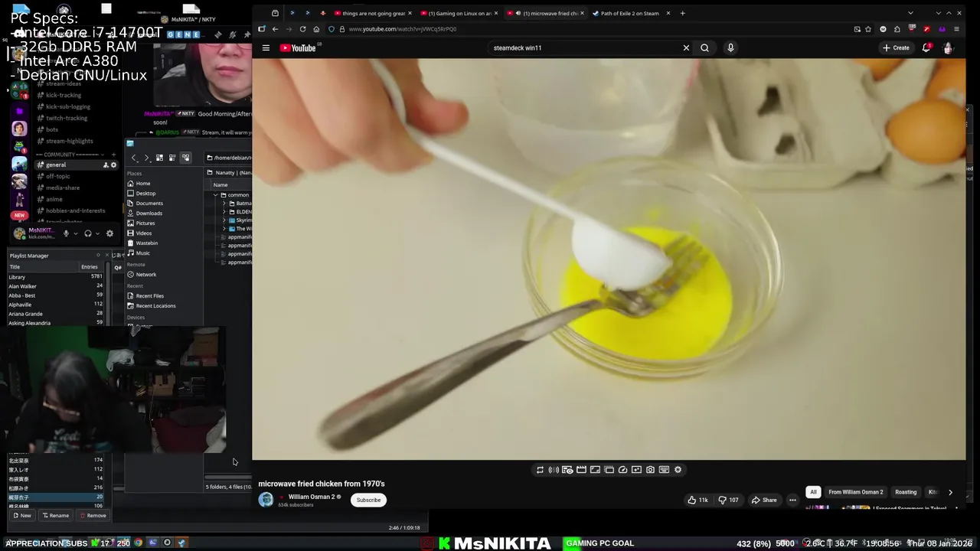Go to the YouTube home logo
The width and height of the screenshot is (980, 551).
(x=298, y=47)
